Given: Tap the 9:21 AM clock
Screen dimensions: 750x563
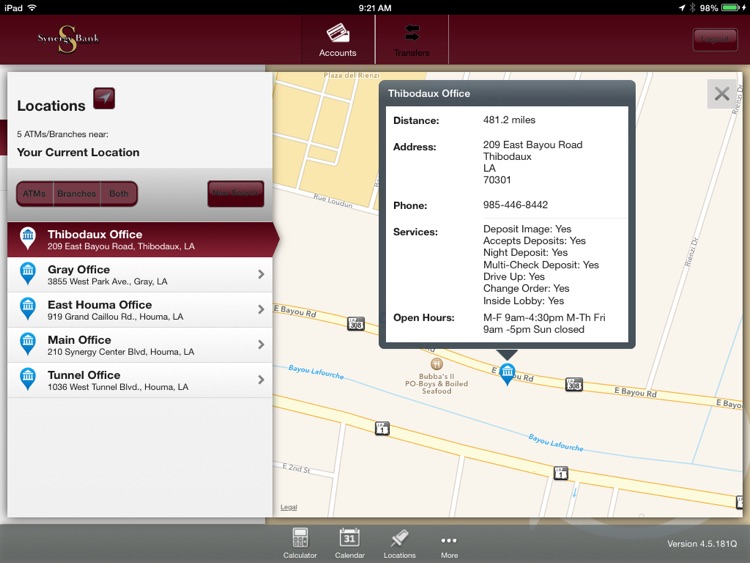Looking at the screenshot, I should (x=375, y=8).
